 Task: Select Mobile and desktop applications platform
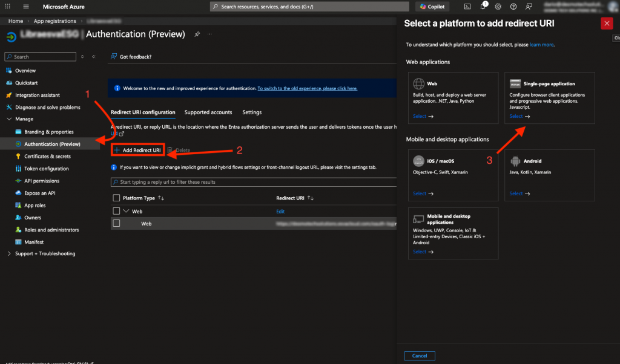click(453, 233)
